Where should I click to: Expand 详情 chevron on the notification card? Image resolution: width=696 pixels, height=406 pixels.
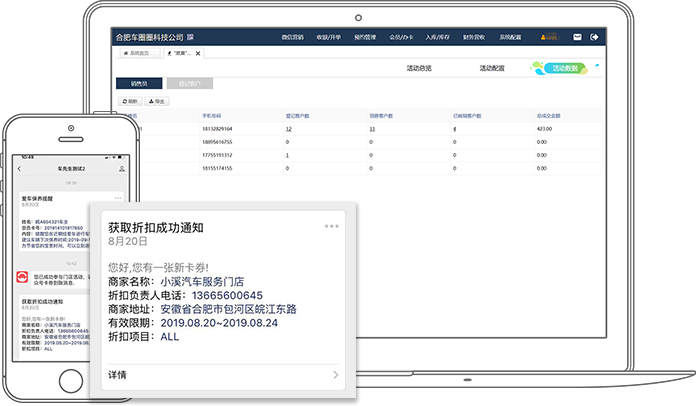point(336,375)
